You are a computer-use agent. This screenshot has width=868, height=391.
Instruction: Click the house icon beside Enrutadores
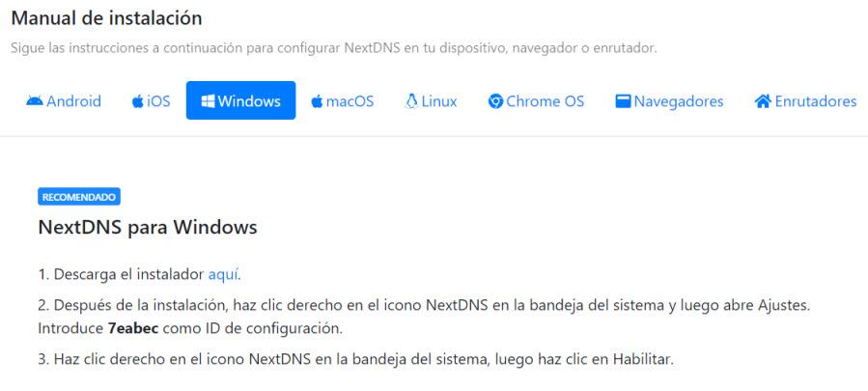pos(762,101)
